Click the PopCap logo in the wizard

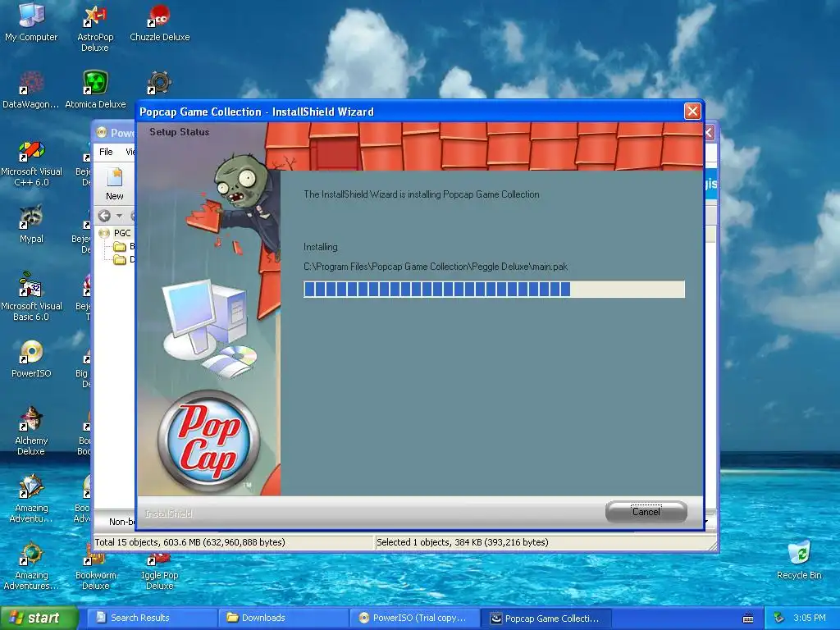coord(209,441)
